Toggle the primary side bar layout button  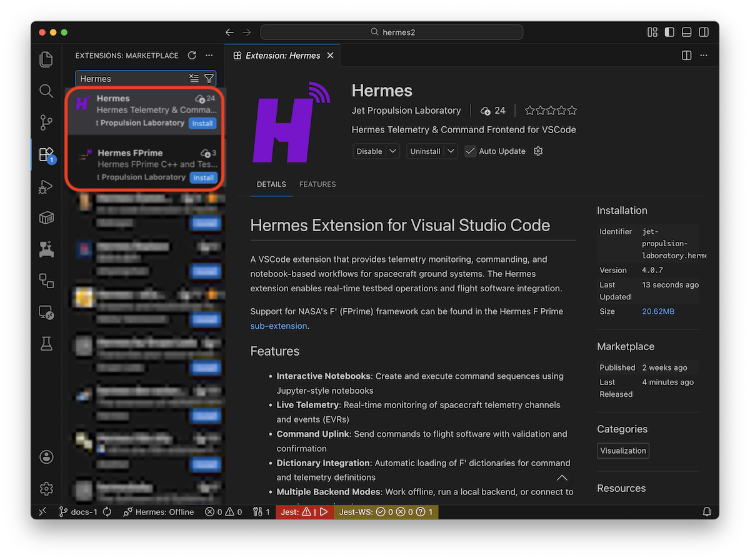coord(669,32)
